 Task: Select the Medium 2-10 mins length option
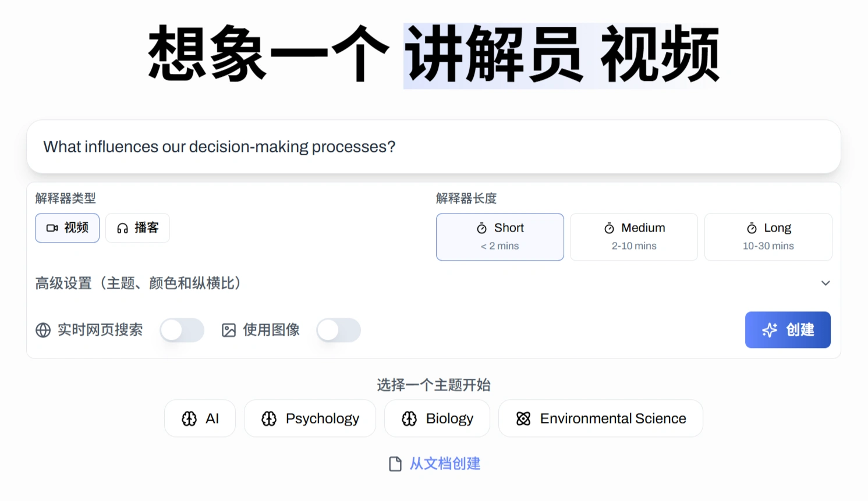634,237
